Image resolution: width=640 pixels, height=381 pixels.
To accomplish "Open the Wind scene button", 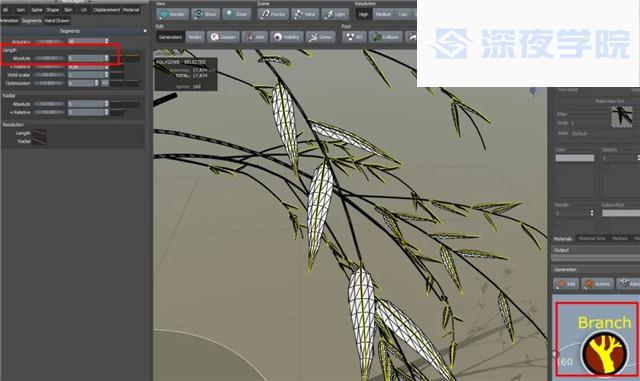I will tap(305, 14).
